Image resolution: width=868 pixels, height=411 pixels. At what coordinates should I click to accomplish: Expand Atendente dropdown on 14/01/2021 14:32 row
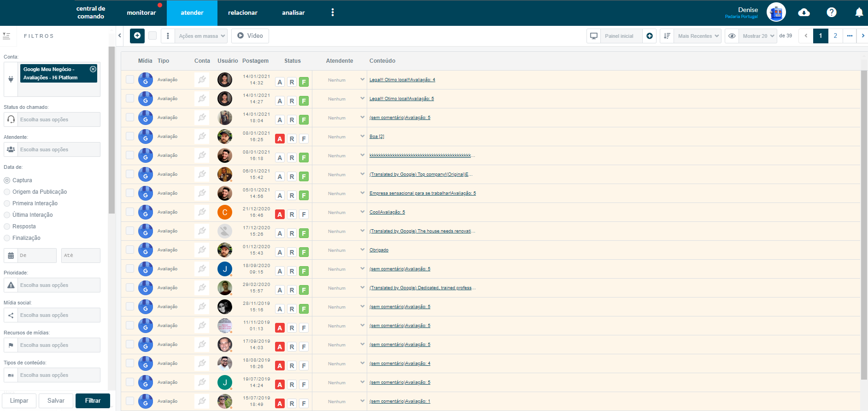362,79
